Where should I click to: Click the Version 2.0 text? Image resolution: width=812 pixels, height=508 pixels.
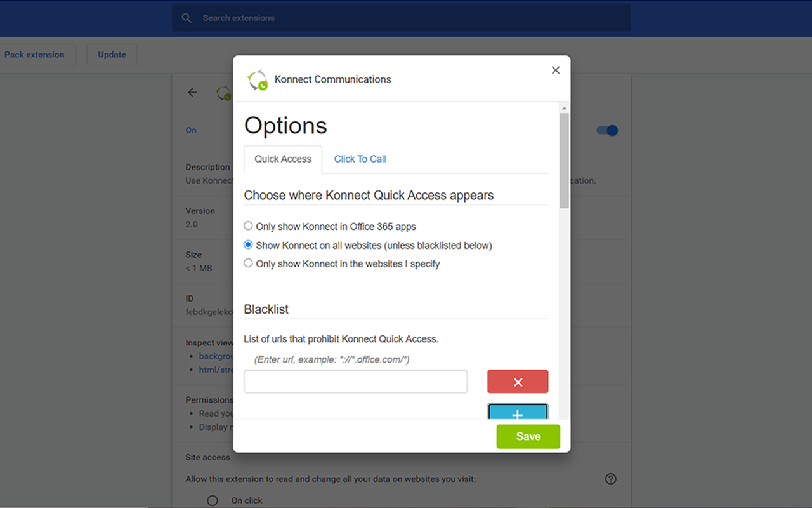(x=200, y=217)
